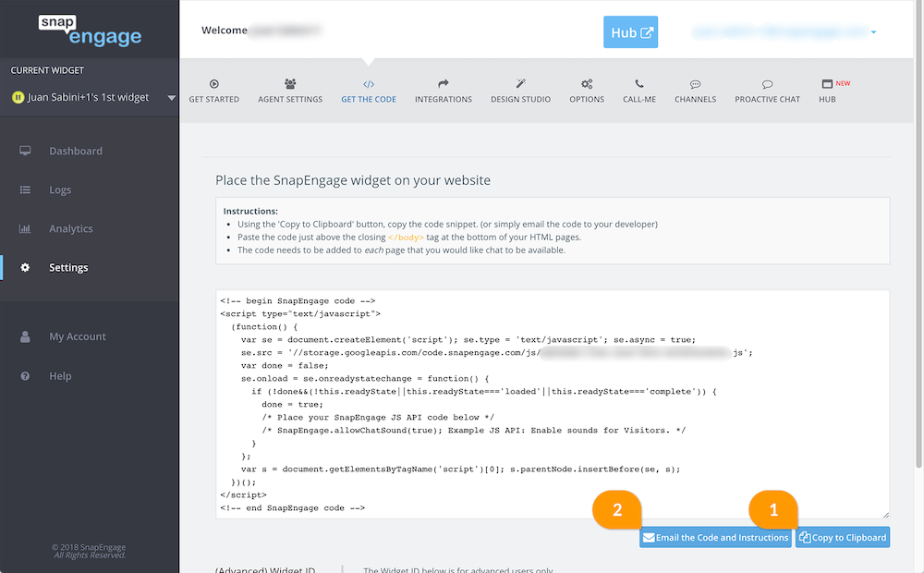Click the envelope icon on the Email button
Viewport: 924px width, 573px height.
649,538
